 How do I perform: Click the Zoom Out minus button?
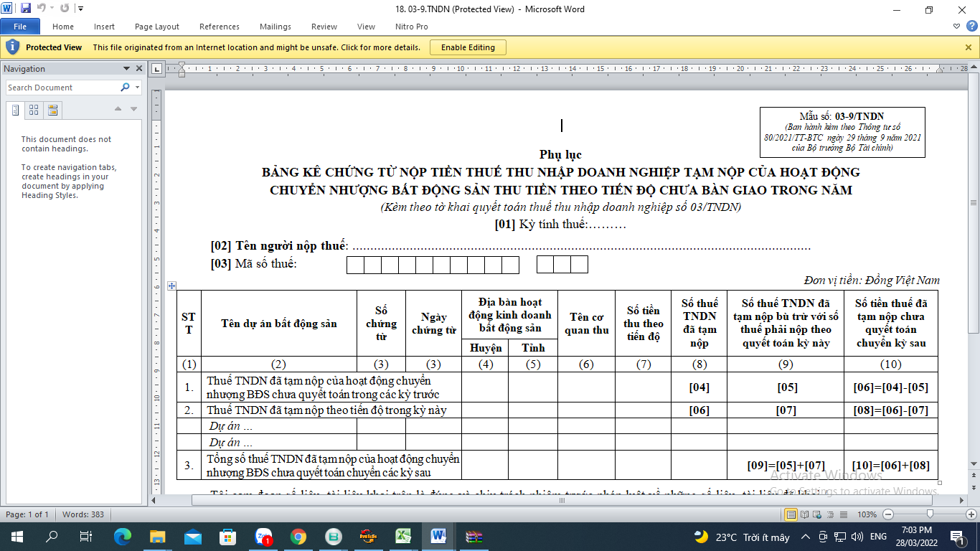888,514
